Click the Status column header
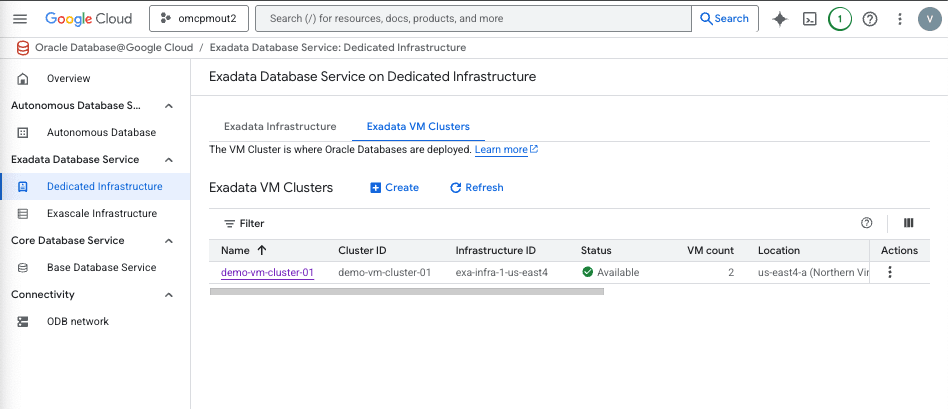 coord(596,250)
